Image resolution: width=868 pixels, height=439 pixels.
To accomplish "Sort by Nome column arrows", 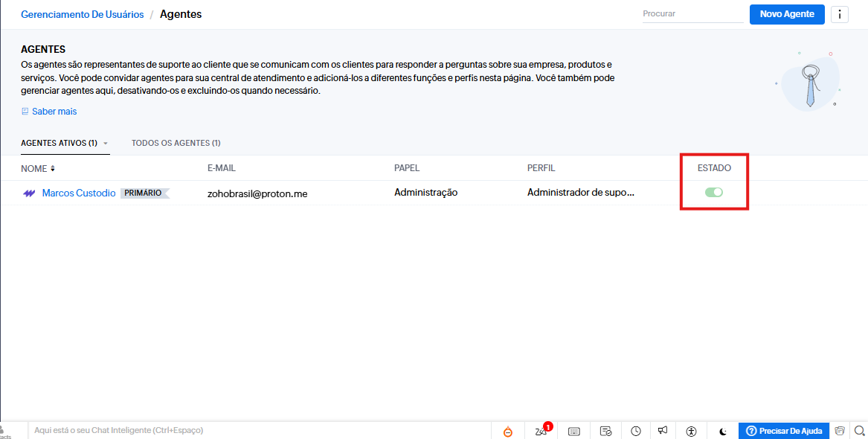I will point(53,168).
